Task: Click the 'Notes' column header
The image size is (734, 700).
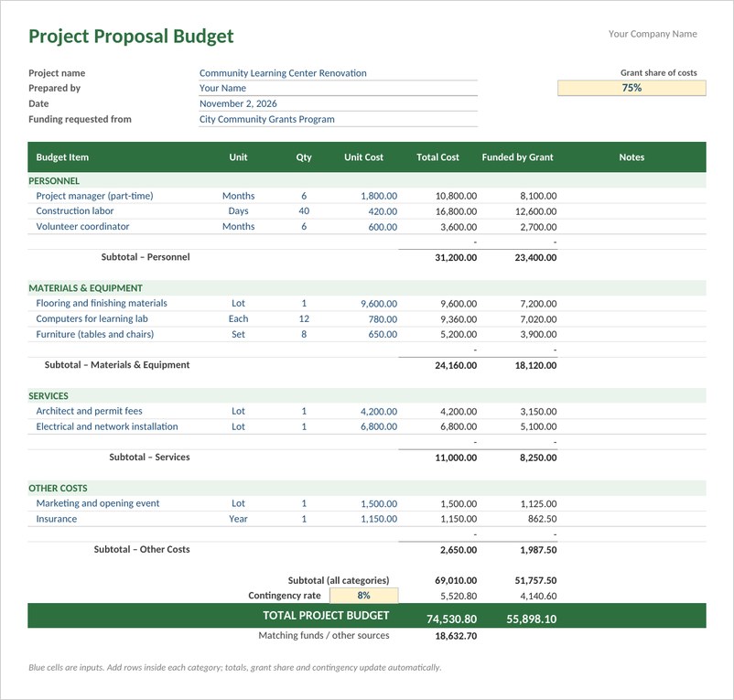Action: click(631, 157)
